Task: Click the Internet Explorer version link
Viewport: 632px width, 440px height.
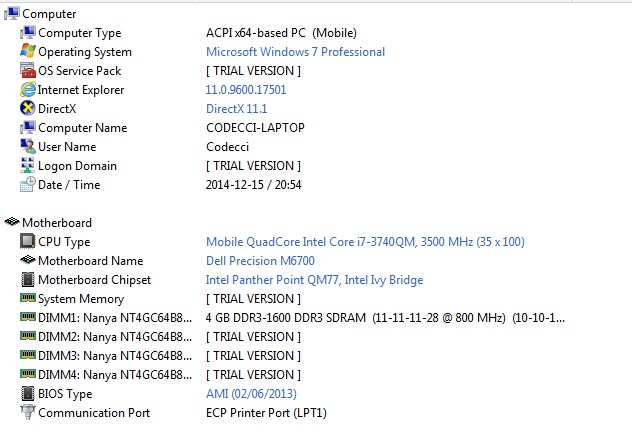Action: [x=246, y=90]
